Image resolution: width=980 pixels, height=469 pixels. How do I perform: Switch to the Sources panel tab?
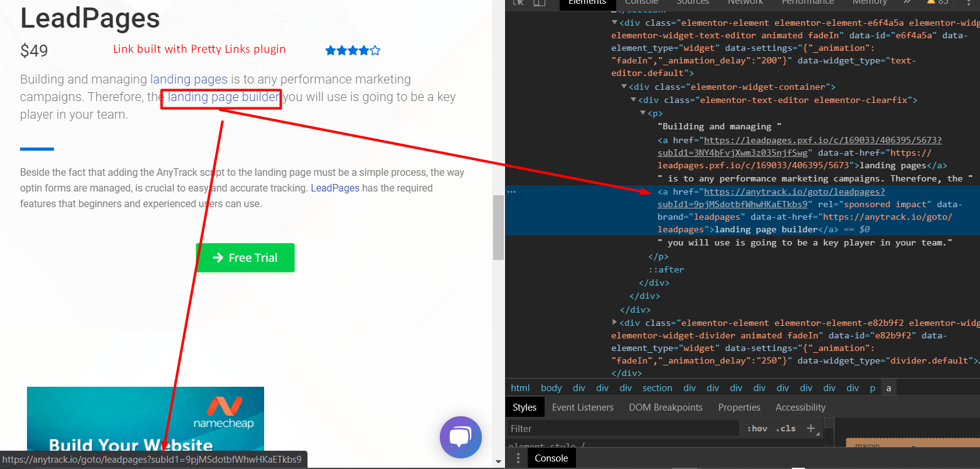693,3
